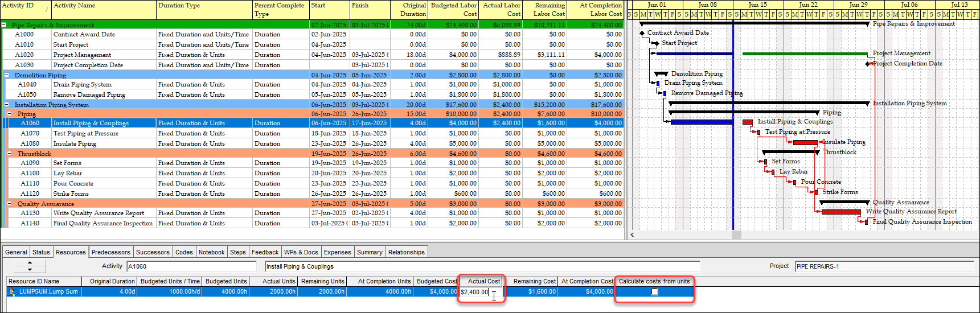Collapse the Thrustblock group
This screenshot has height=313, width=980.
tap(10, 154)
